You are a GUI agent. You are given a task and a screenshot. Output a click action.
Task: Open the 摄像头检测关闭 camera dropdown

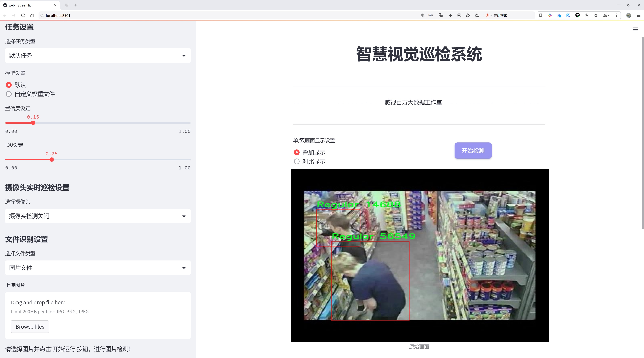tap(98, 216)
